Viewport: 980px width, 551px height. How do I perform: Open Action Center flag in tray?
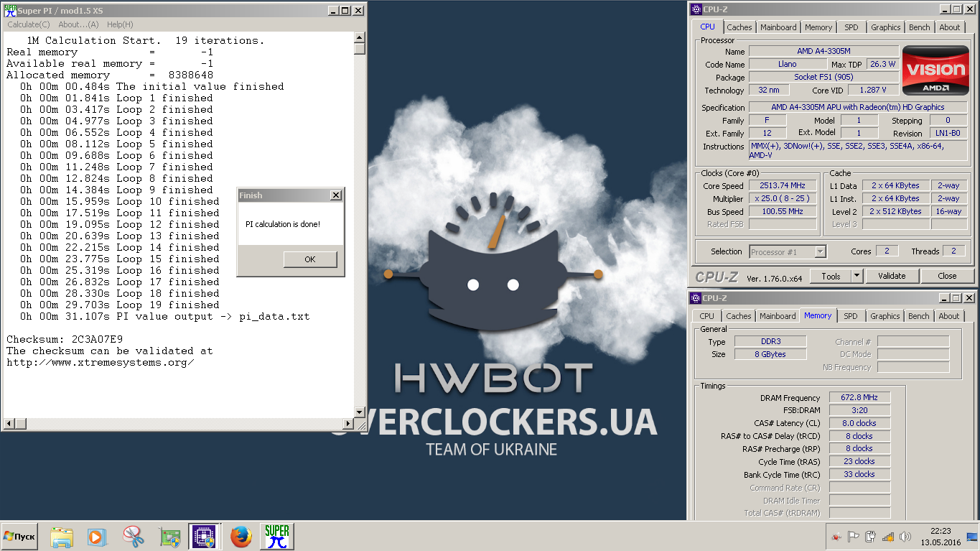(854, 537)
